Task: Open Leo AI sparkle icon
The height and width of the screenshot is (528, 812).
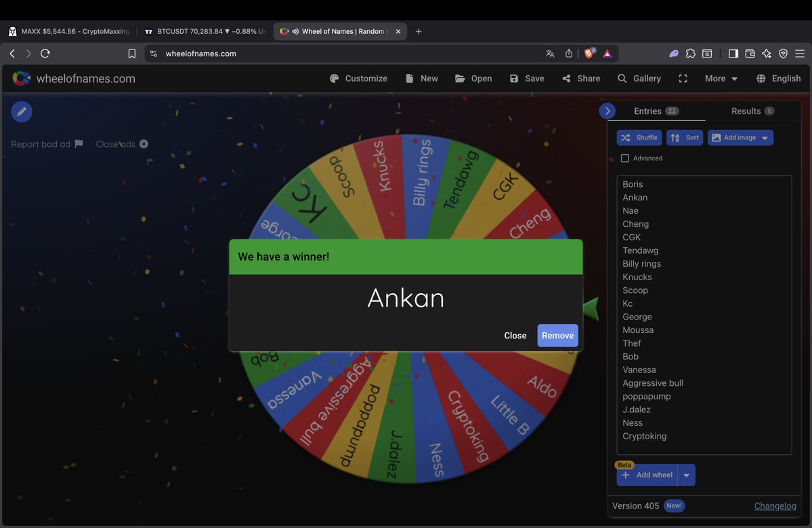Action: click(767, 53)
